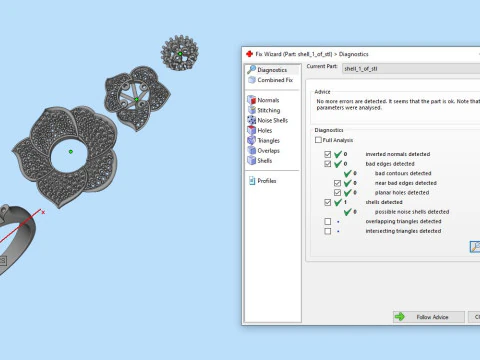Click the 'inverted normals detected' label

tap(398, 154)
